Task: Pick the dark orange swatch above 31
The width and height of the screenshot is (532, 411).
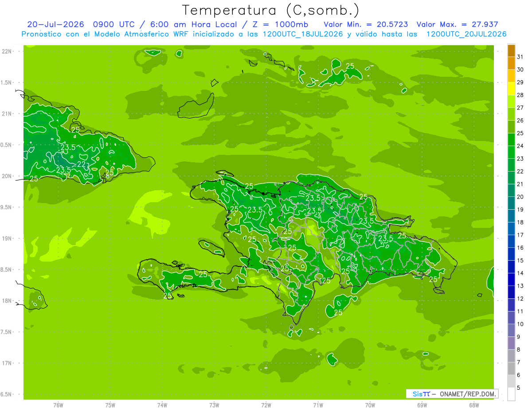Action: [511, 51]
